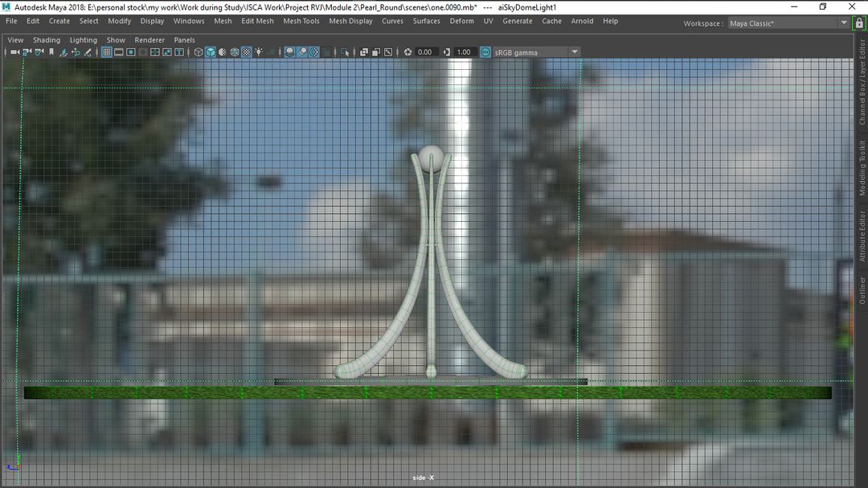The height and width of the screenshot is (488, 868).
Task: Click the Multisample Anti-aliasing icon
Action: [x=314, y=52]
